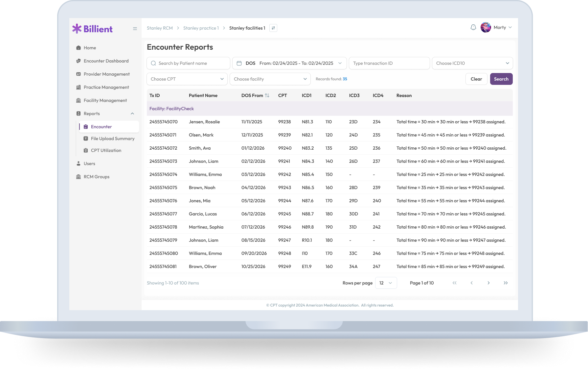Jump to last page arrow
Screen dimensions: 588x371
coord(506,283)
